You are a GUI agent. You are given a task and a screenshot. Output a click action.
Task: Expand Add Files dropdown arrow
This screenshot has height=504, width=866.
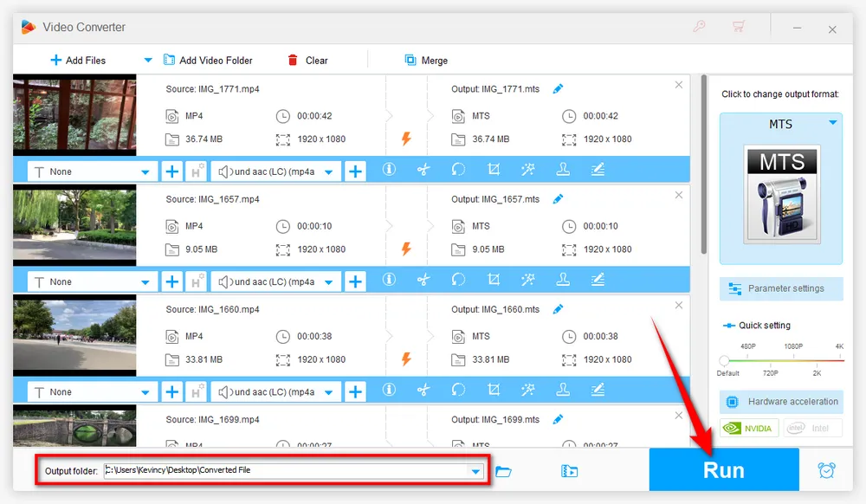click(148, 60)
